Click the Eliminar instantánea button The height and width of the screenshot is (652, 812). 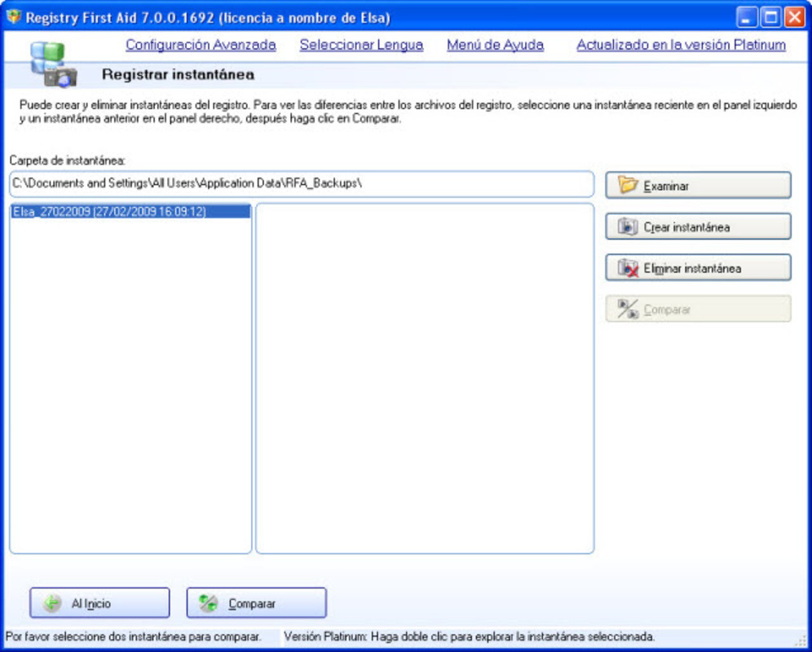(x=698, y=268)
